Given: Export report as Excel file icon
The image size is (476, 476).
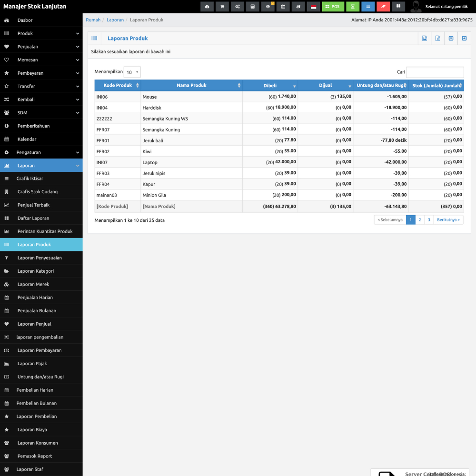Looking at the screenshot, I should 438,39.
